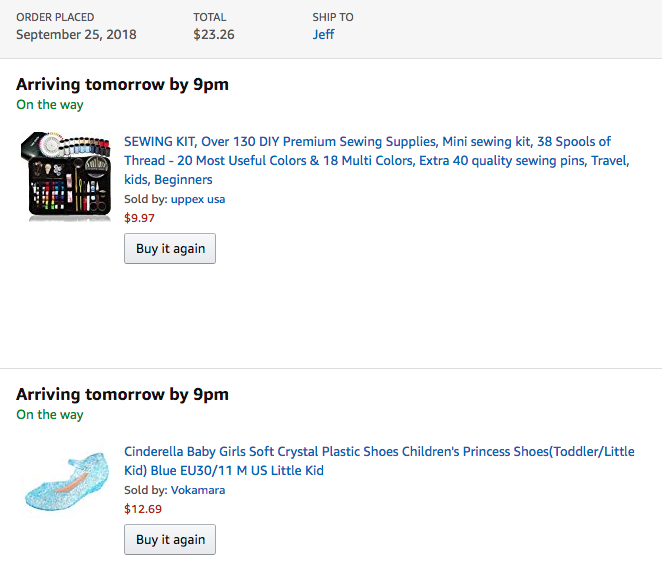The width and height of the screenshot is (662, 584).
Task: Click the ORDER PLACED label
Action: 55,17
